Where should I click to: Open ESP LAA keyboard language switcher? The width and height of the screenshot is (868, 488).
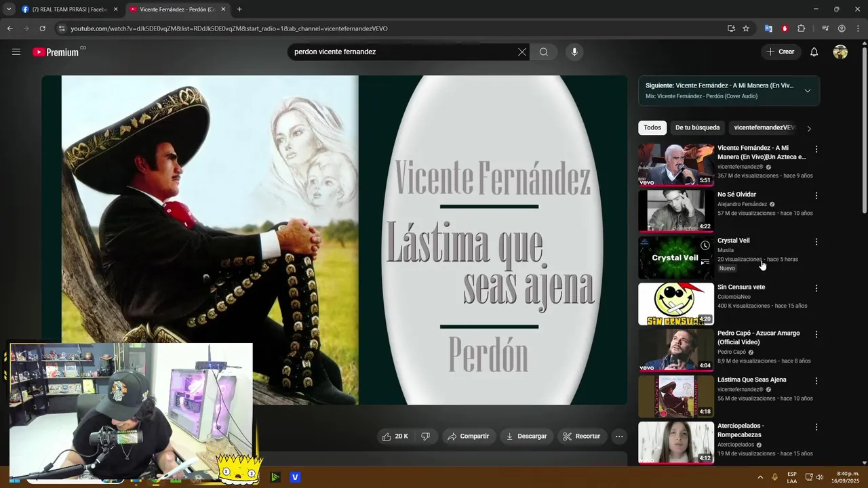(792, 477)
